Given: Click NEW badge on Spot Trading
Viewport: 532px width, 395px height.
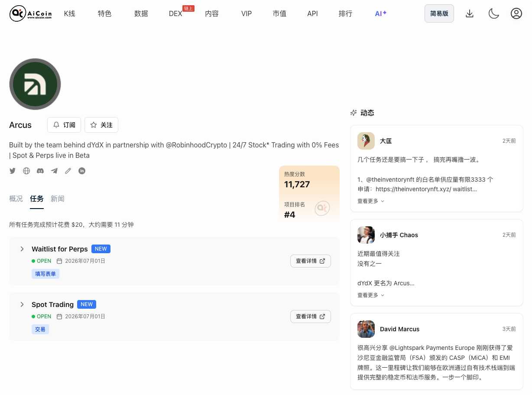Looking at the screenshot, I should coord(87,304).
